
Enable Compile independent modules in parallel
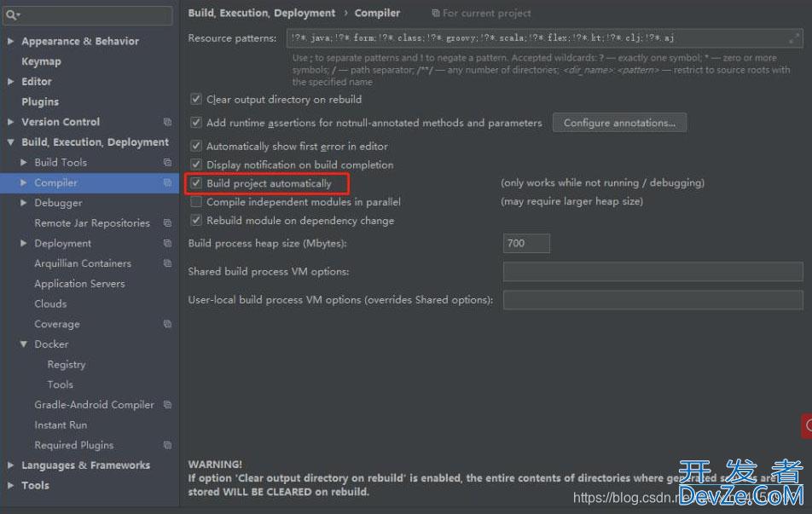coord(196,202)
